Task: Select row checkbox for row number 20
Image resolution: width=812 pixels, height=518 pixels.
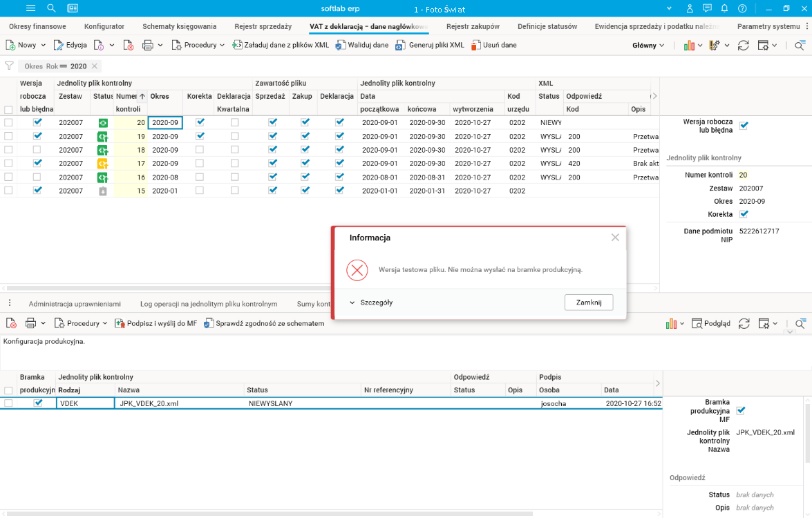Action: coord(8,123)
